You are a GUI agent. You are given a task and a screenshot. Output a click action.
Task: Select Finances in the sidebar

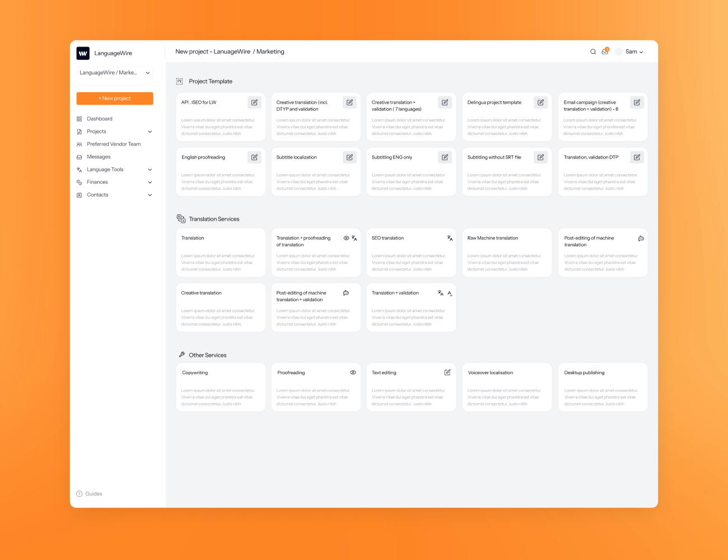tap(97, 182)
